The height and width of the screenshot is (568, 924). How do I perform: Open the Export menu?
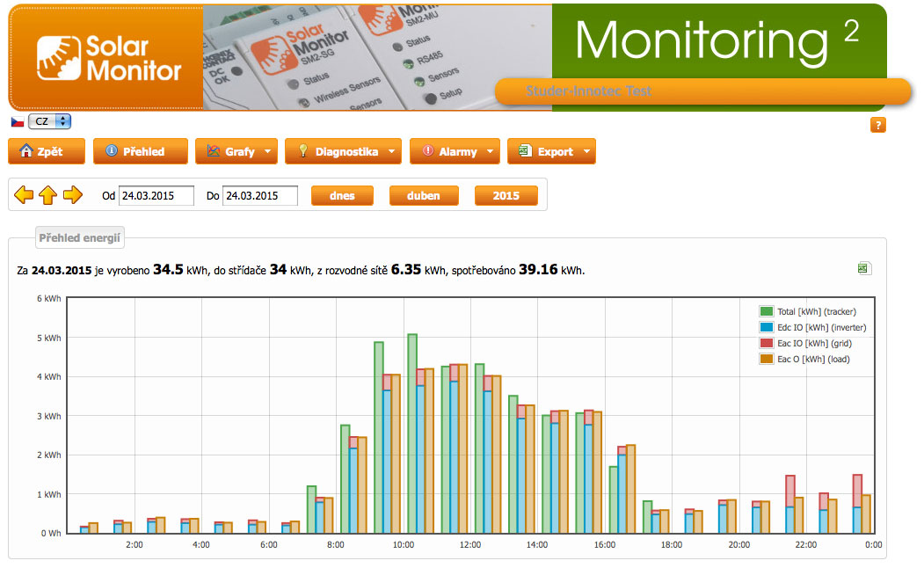coord(551,151)
